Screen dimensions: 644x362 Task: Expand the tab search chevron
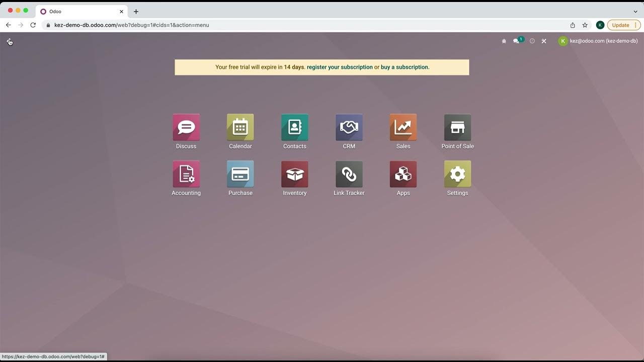(635, 12)
